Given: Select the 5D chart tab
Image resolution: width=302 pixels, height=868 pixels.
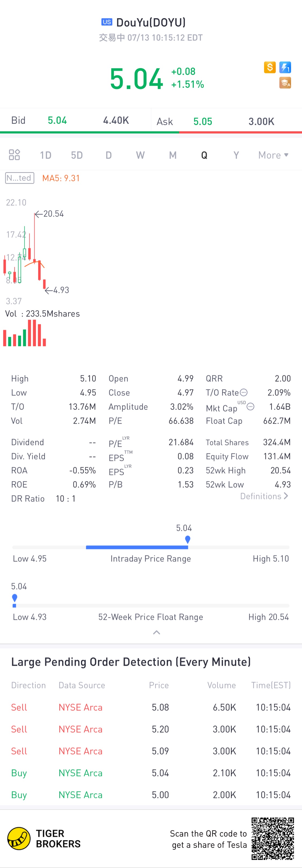Looking at the screenshot, I should (77, 155).
